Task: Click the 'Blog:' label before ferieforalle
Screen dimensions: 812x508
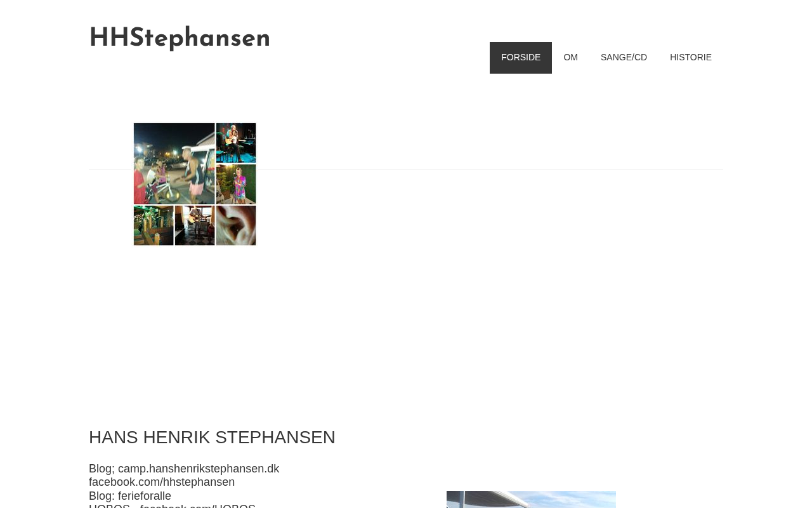Action: click(x=102, y=496)
